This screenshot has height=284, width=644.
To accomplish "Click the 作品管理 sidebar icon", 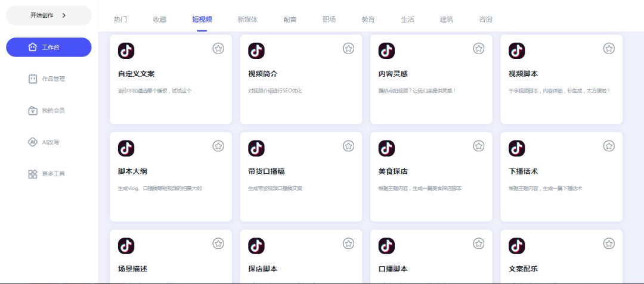I will pyautogui.click(x=33, y=79).
